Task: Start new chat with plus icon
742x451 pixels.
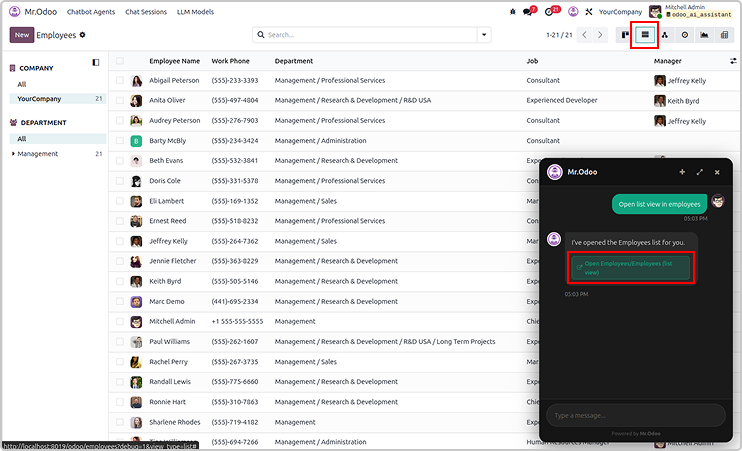Action: click(x=682, y=172)
